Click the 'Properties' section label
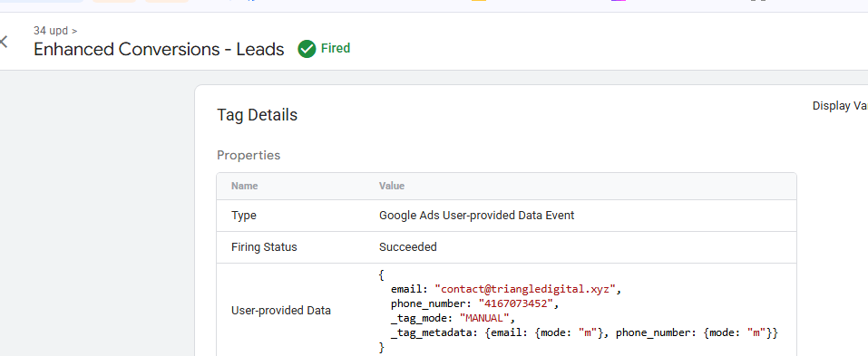 [249, 155]
